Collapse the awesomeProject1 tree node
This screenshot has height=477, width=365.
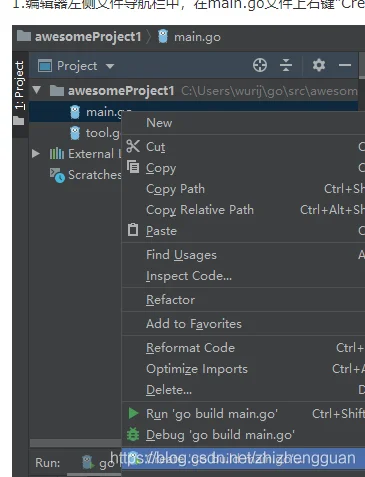pyautogui.click(x=37, y=90)
